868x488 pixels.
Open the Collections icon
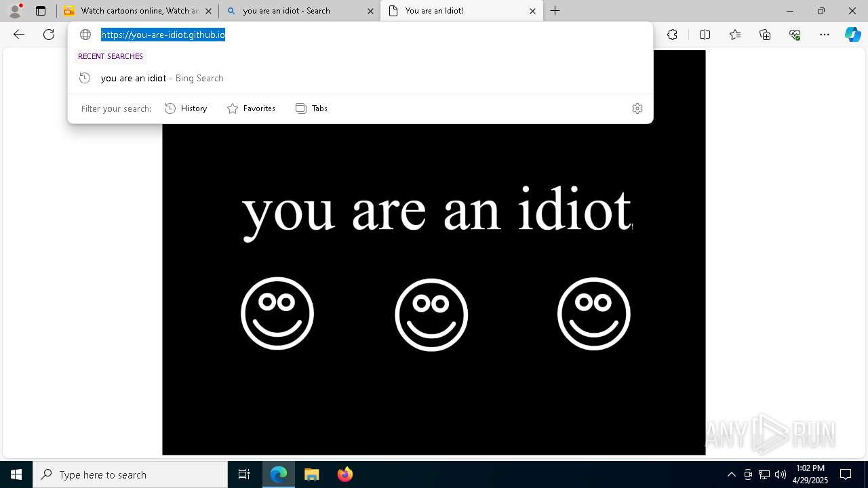pos(765,35)
